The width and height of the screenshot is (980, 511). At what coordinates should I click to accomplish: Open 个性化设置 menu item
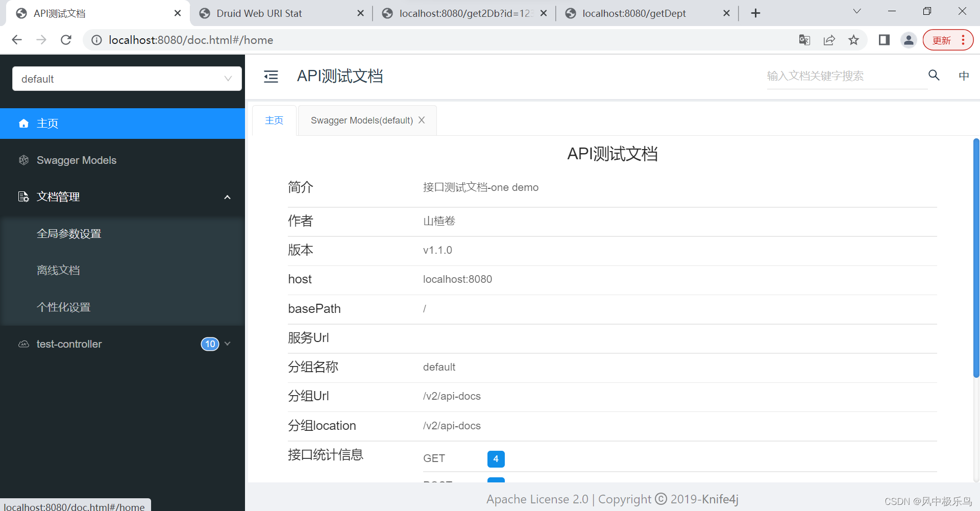pos(122,307)
